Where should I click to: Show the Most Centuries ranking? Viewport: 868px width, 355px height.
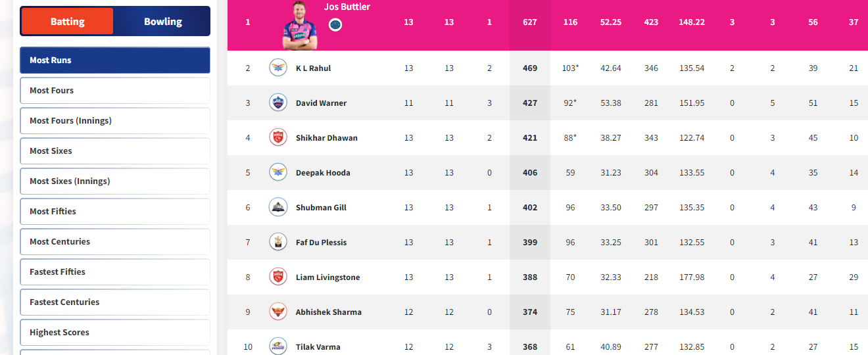pyautogui.click(x=115, y=241)
